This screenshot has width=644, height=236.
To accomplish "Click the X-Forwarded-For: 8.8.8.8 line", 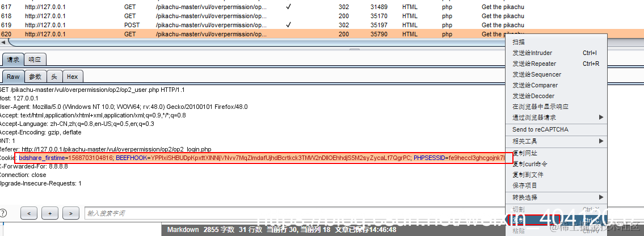I will (x=33, y=166).
